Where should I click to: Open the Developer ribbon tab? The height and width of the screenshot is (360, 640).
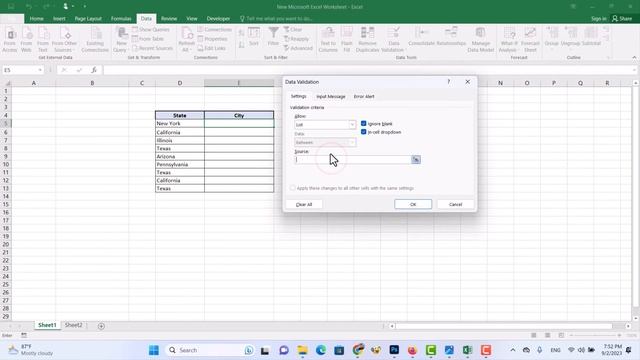218,18
